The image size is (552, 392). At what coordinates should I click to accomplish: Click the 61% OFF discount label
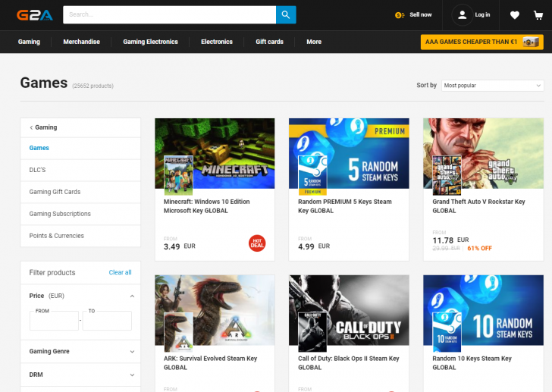479,249
